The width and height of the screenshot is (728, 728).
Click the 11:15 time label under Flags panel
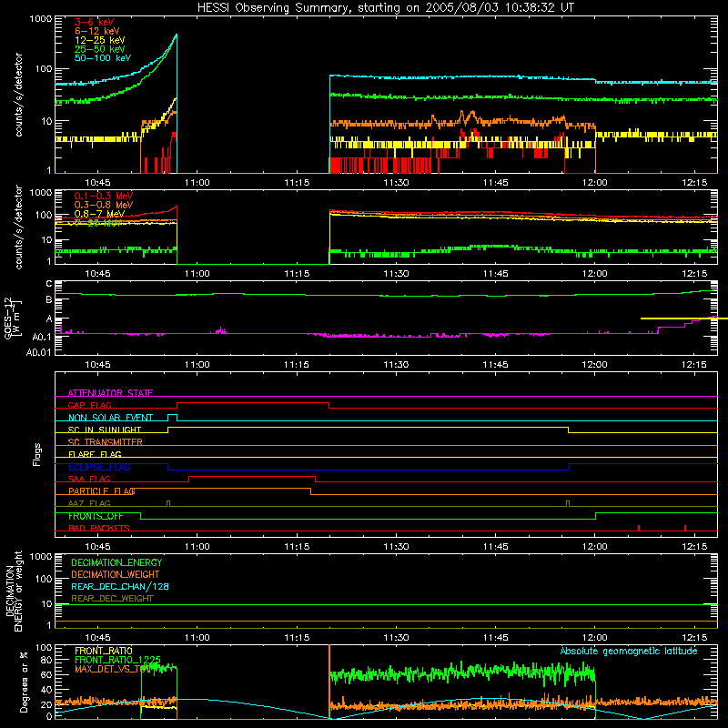click(297, 547)
